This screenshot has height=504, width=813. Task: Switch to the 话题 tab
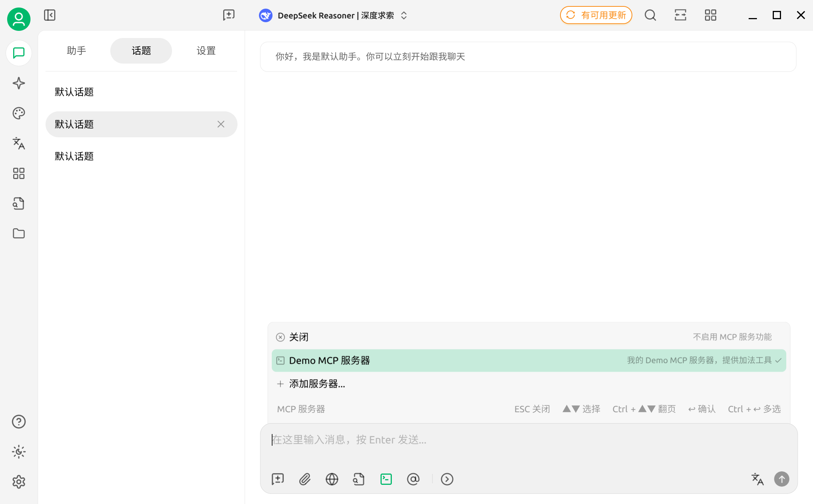tap(141, 51)
